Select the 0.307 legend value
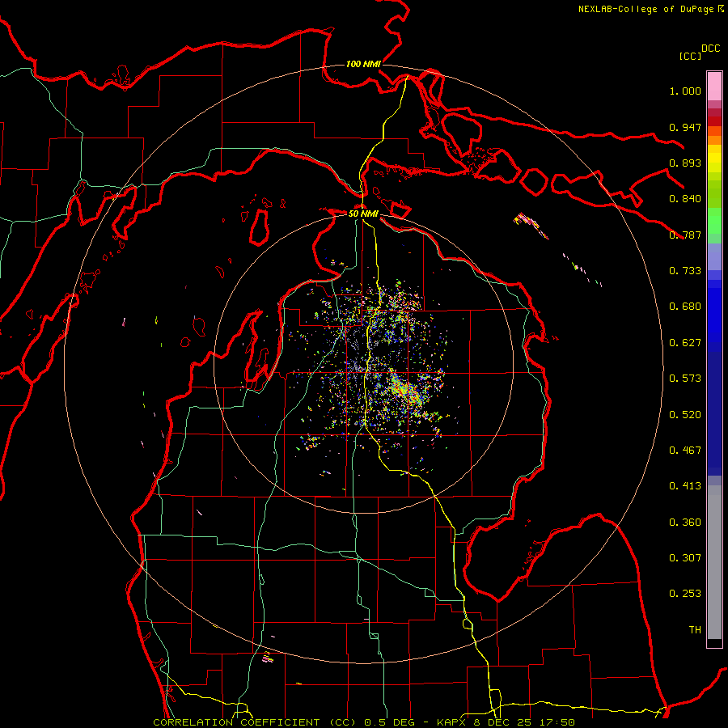This screenshot has width=728, height=728. (685, 558)
